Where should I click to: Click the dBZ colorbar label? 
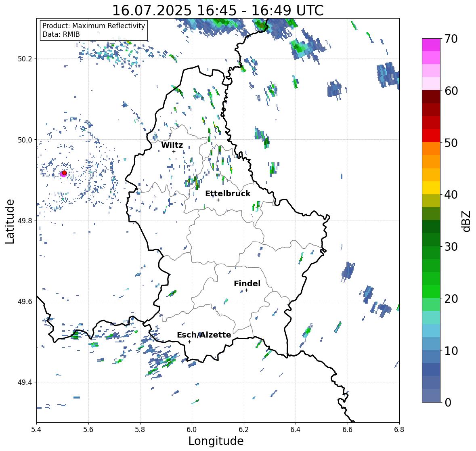[x=467, y=221]
